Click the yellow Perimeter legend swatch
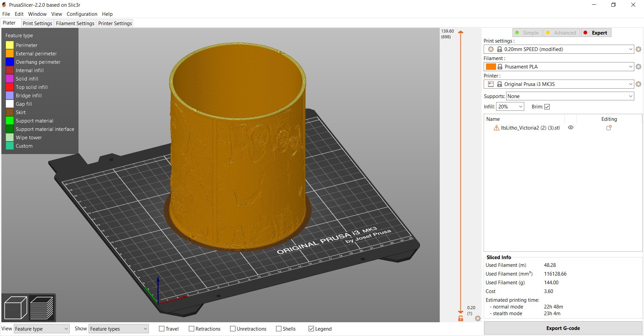Image resolution: width=644 pixels, height=336 pixels. pyautogui.click(x=10, y=45)
